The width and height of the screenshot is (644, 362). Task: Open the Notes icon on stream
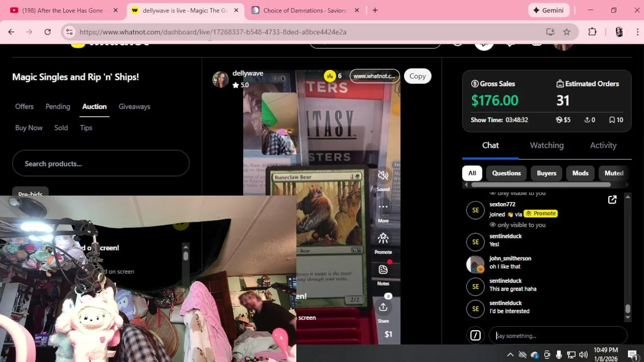coord(383,269)
